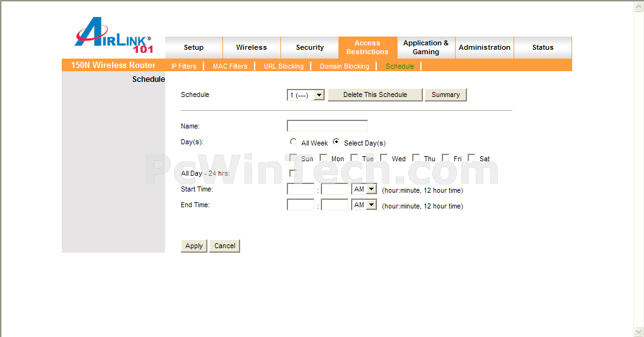Select the All Week radio button
Image resolution: width=644 pixels, height=337 pixels.
coord(293,142)
